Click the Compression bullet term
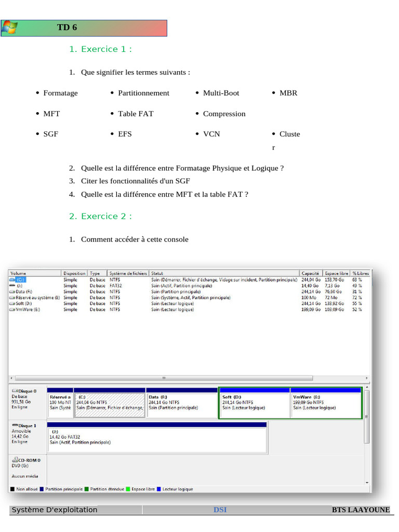The width and height of the screenshot is (399, 532). 224,114
